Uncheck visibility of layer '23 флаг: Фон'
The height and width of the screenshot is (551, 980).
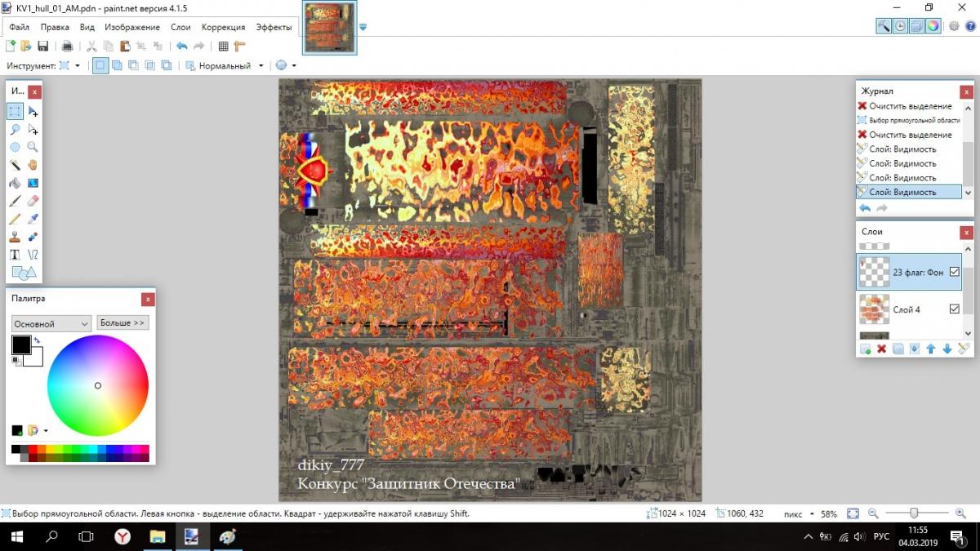coord(954,272)
